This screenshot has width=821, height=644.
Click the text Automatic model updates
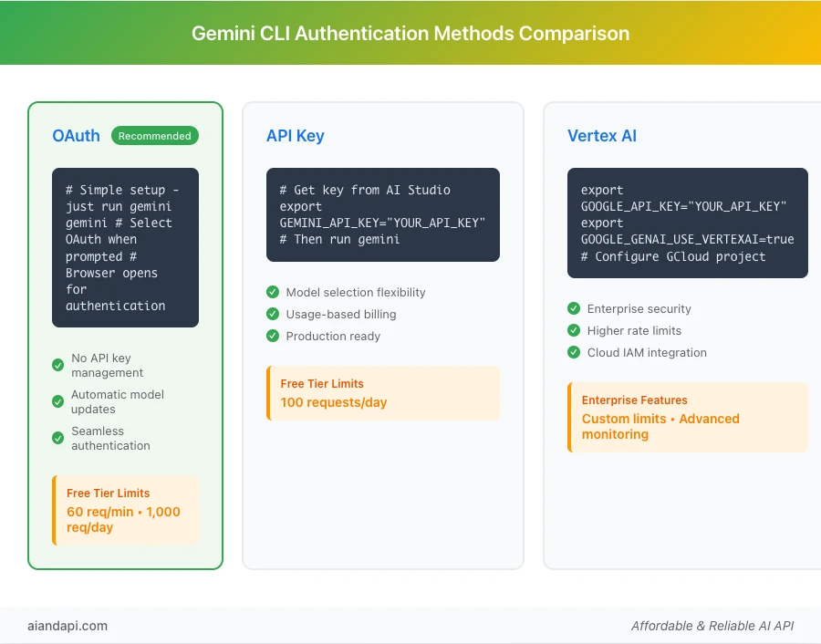[x=118, y=401]
